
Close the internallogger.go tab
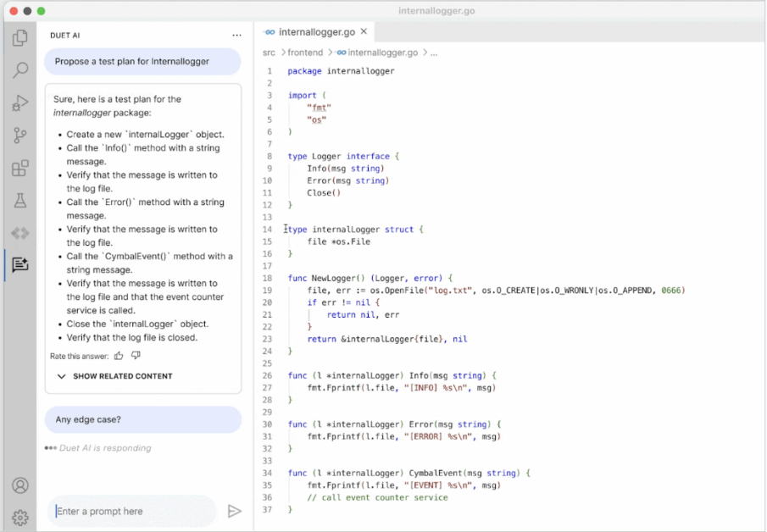pos(364,32)
